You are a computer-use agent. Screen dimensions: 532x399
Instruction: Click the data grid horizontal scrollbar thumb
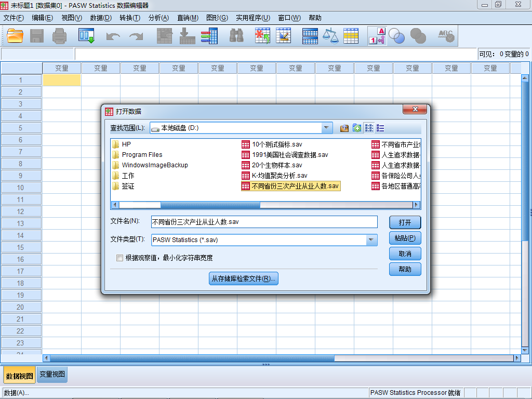[x=192, y=358]
